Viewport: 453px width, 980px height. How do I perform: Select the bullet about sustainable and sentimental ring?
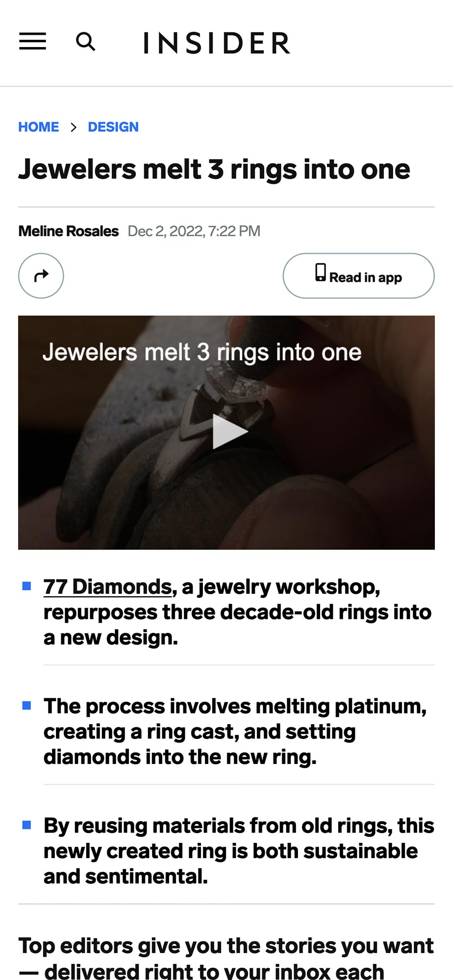[x=239, y=851]
